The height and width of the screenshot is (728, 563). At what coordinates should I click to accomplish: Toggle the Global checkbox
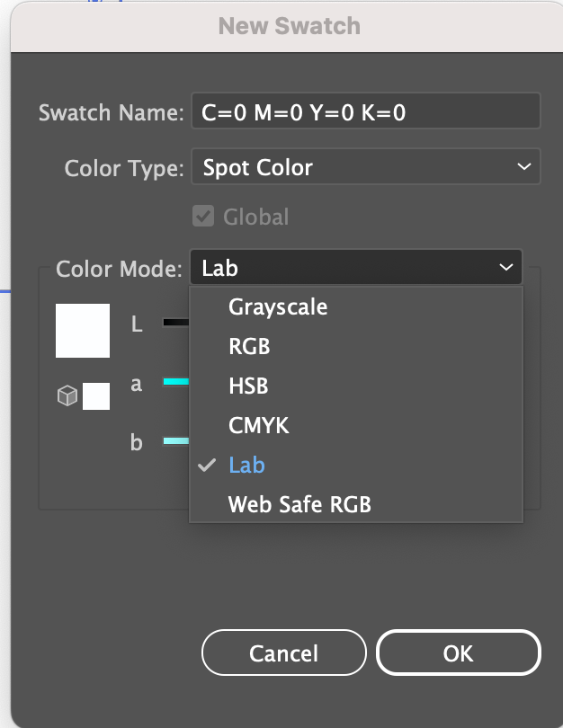(x=203, y=216)
